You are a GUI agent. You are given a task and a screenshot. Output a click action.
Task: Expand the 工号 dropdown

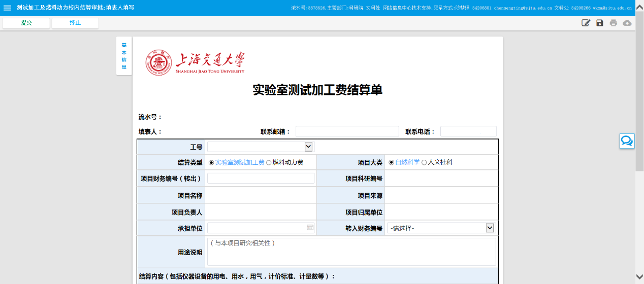pyautogui.click(x=308, y=147)
